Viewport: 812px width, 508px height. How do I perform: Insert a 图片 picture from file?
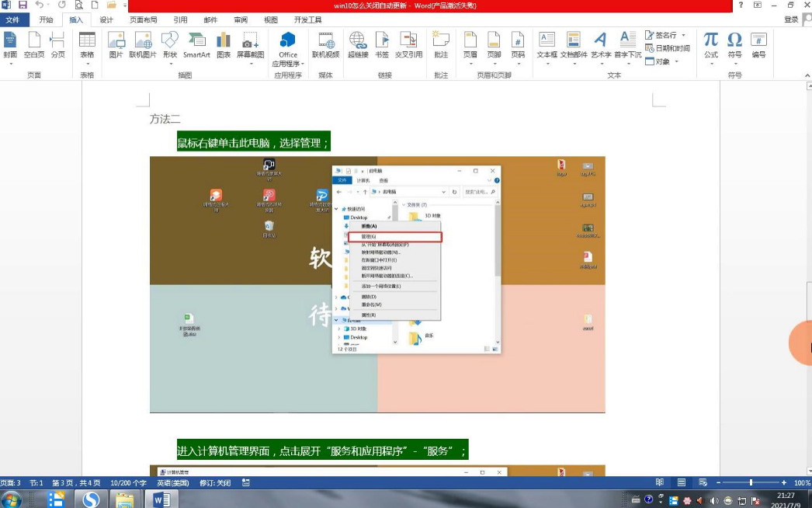click(116, 45)
